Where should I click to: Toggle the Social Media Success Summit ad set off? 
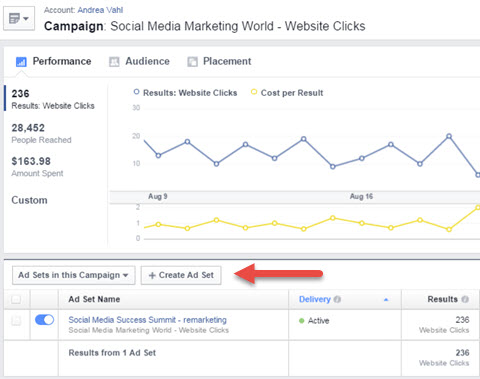pyautogui.click(x=44, y=320)
